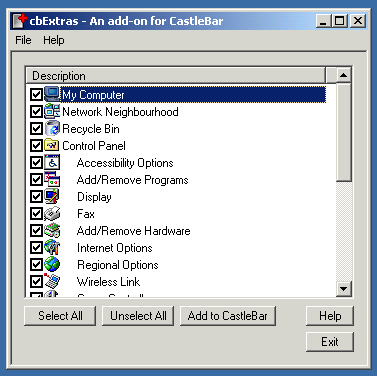Click the Display monitor icon

pyautogui.click(x=52, y=196)
